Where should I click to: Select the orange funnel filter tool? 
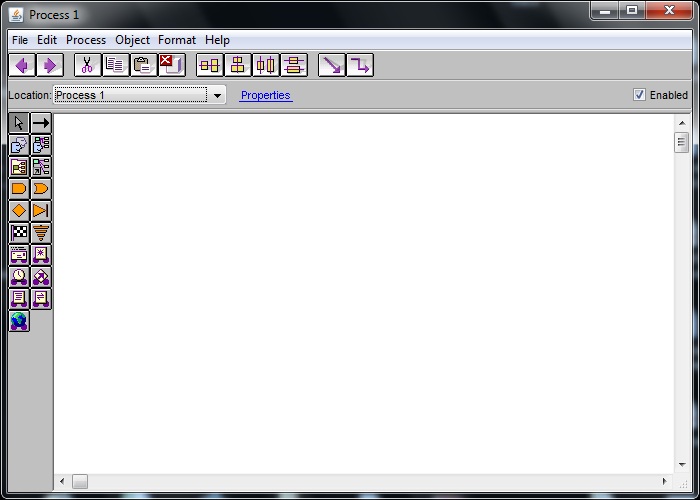click(x=41, y=233)
